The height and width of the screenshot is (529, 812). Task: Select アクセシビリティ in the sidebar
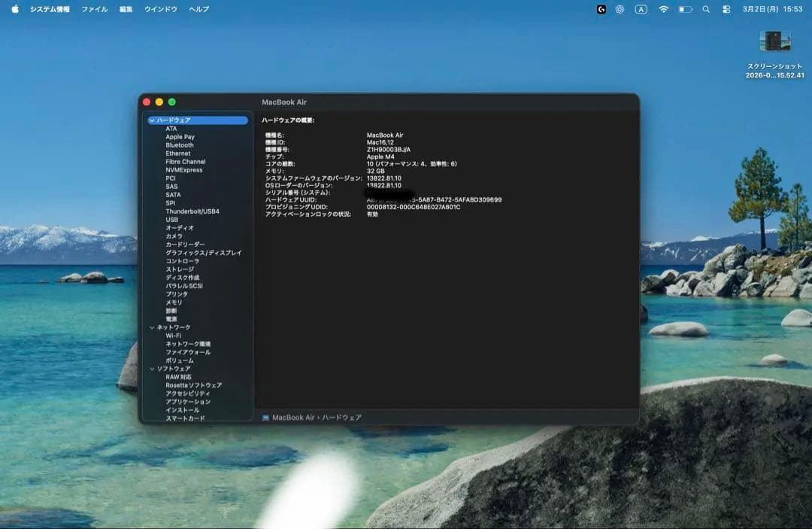click(188, 394)
